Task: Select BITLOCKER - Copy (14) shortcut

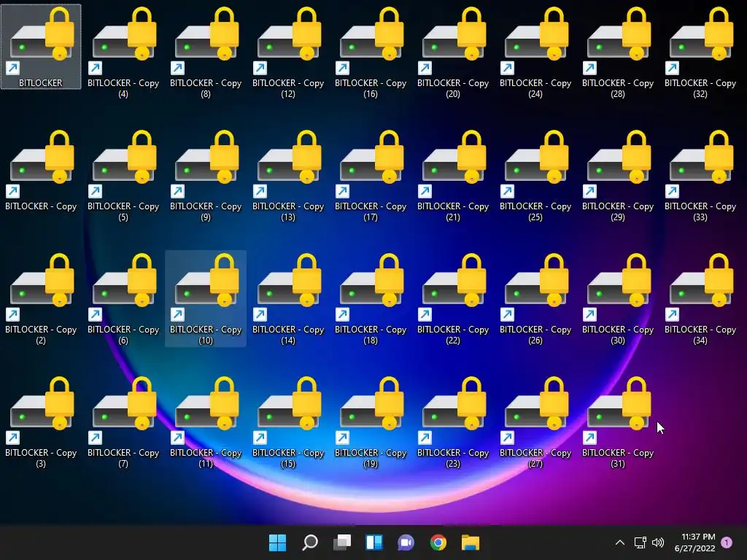Action: coord(288,298)
